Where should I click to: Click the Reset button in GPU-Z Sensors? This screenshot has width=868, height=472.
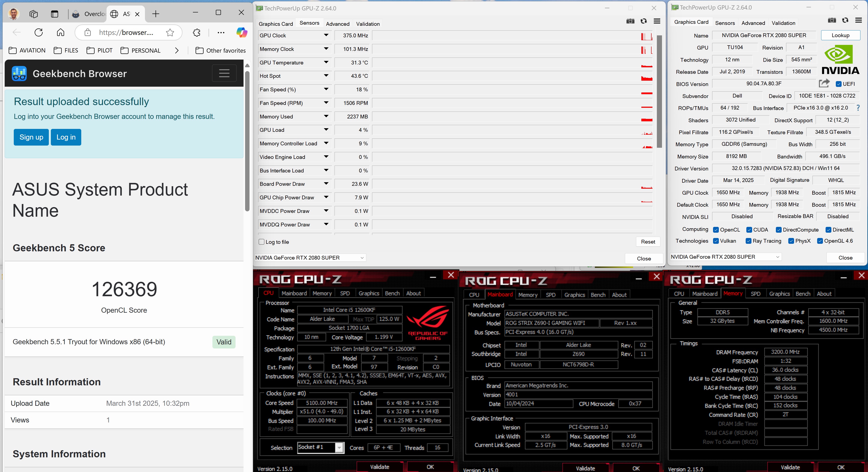click(x=648, y=242)
